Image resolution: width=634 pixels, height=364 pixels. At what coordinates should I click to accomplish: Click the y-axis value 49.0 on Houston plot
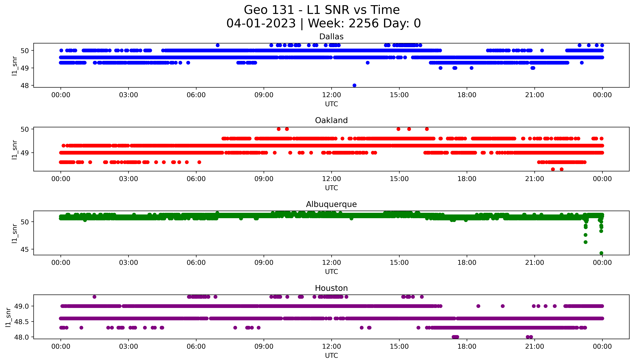coord(22,307)
